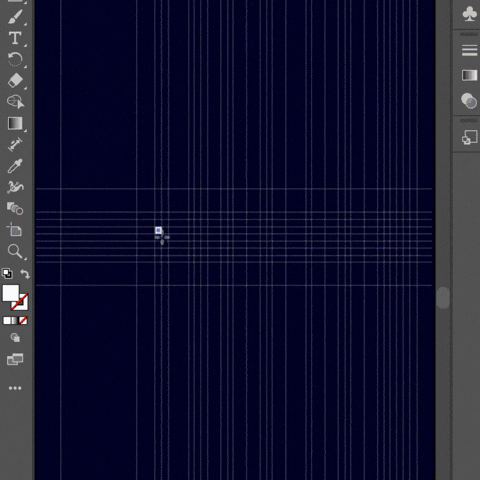Select the Measure tool

click(x=15, y=144)
